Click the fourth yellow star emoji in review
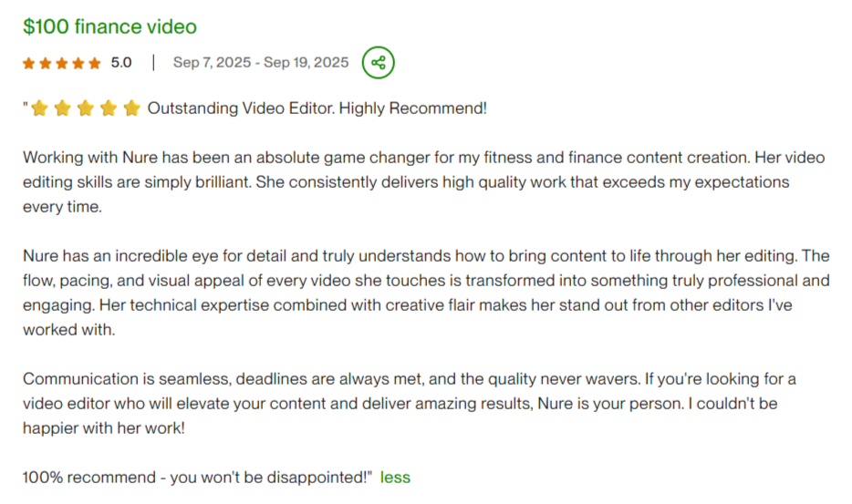The width and height of the screenshot is (852, 504). pyautogui.click(x=109, y=109)
